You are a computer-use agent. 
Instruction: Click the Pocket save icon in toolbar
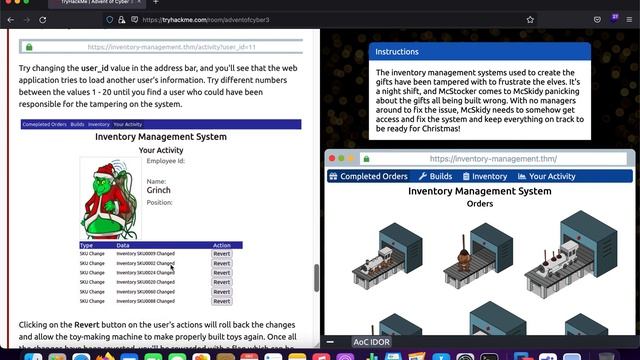pyautogui.click(x=597, y=20)
